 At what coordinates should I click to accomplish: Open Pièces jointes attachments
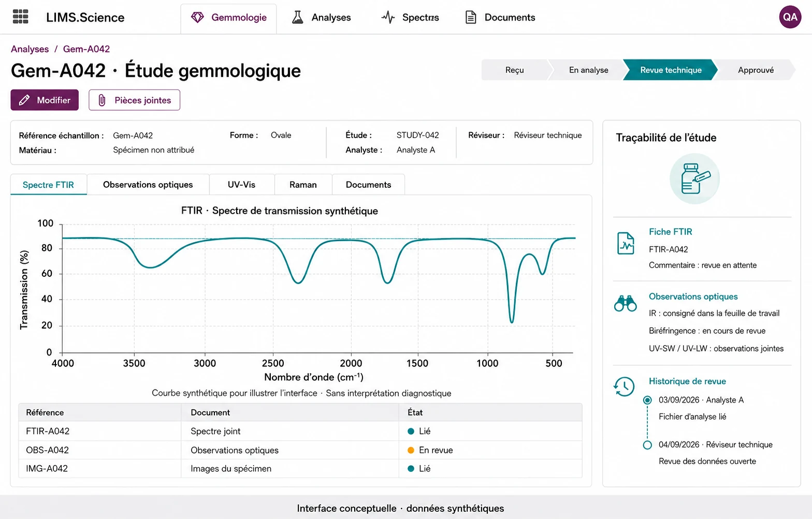click(x=134, y=100)
